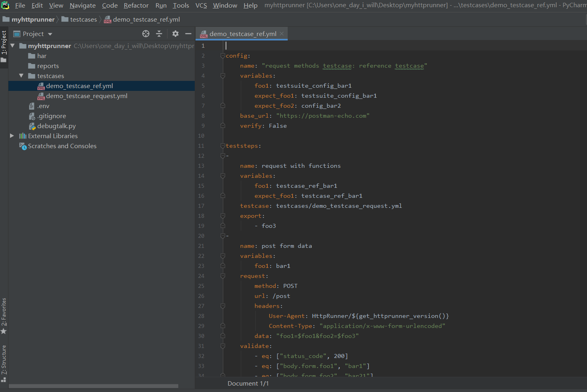Open the View menu
The height and width of the screenshot is (392, 587).
(56, 5)
